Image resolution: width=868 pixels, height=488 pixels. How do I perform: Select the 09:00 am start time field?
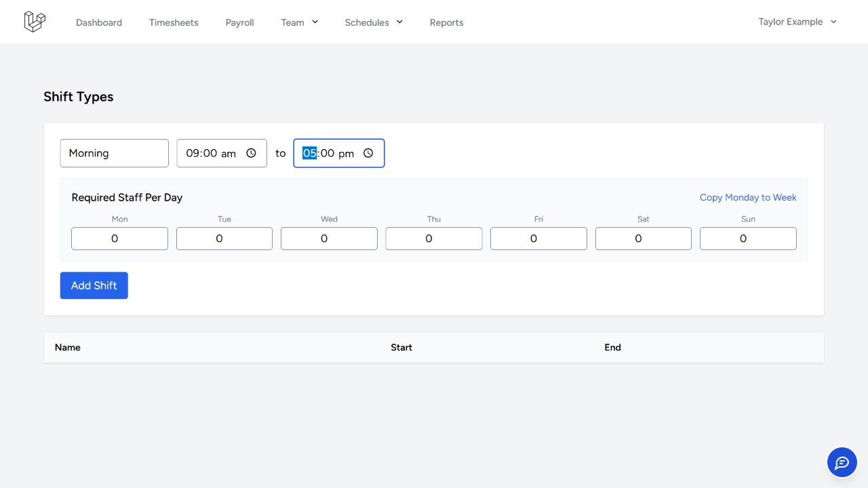[x=222, y=153]
